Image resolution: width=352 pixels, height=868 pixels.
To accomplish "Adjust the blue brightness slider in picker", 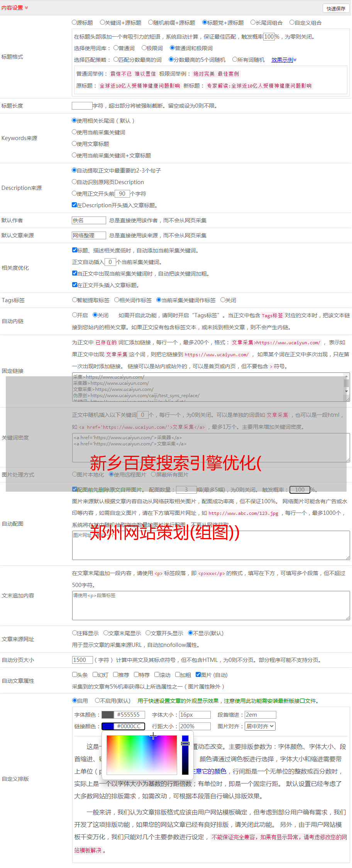I will click(185, 755).
